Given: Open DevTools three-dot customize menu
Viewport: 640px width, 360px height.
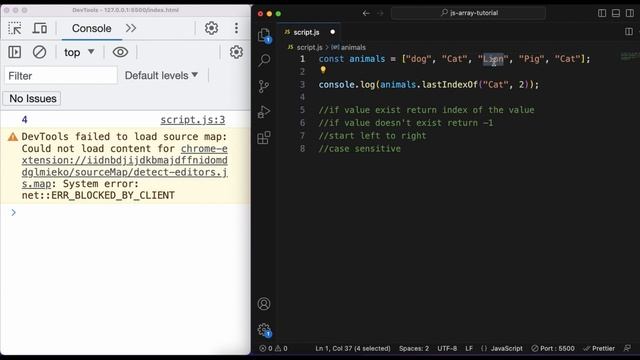Looking at the screenshot, I should click(236, 28).
